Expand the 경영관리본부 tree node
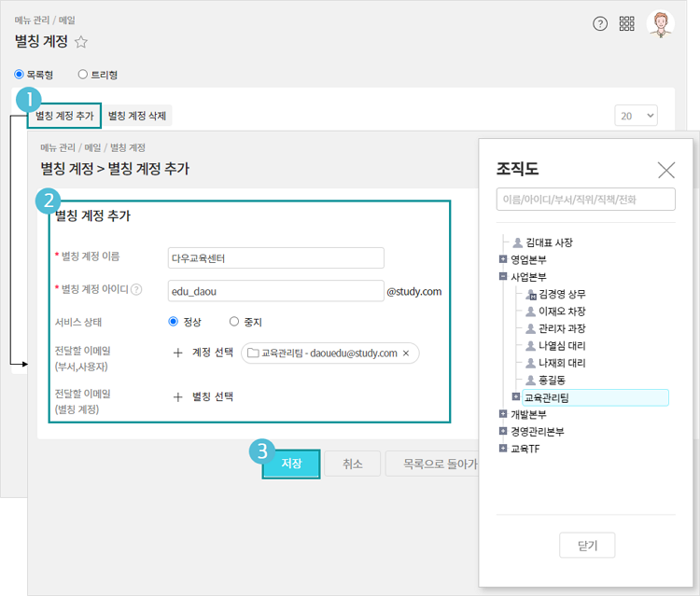Image resolution: width=700 pixels, height=596 pixels. coord(503,431)
